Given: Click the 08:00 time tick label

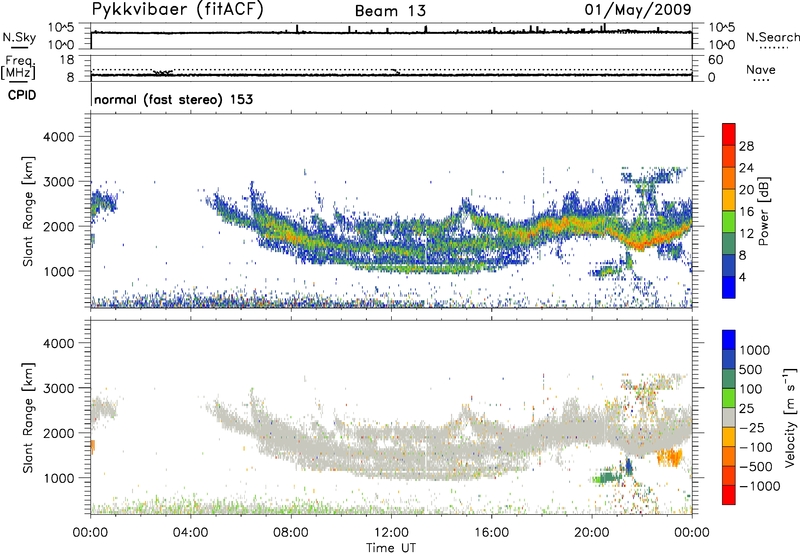Looking at the screenshot, I should pyautogui.click(x=291, y=533).
